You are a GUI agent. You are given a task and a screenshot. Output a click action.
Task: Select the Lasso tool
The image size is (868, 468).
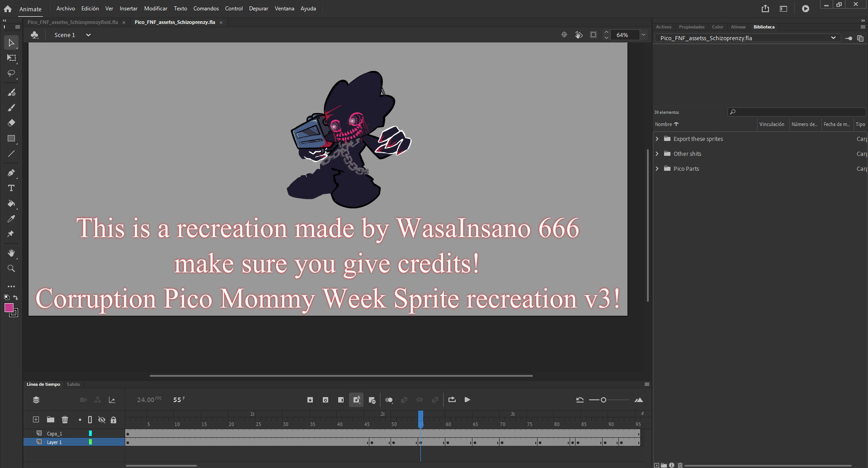(x=11, y=74)
